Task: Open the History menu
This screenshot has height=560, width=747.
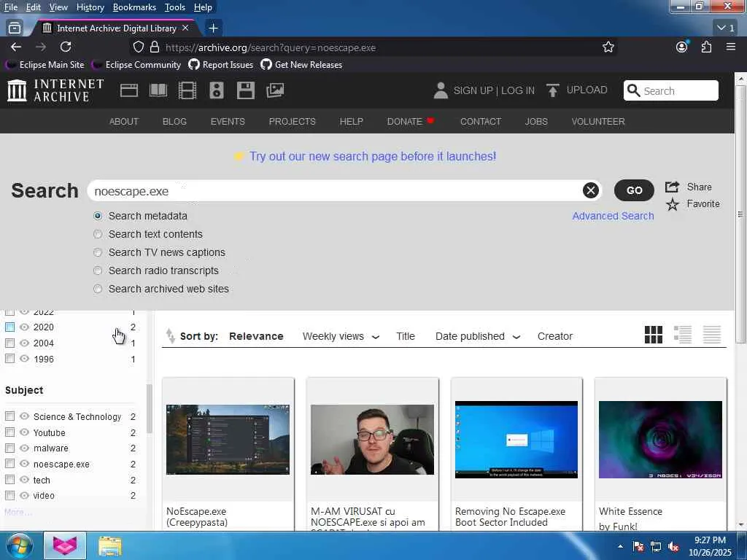Action: [90, 7]
